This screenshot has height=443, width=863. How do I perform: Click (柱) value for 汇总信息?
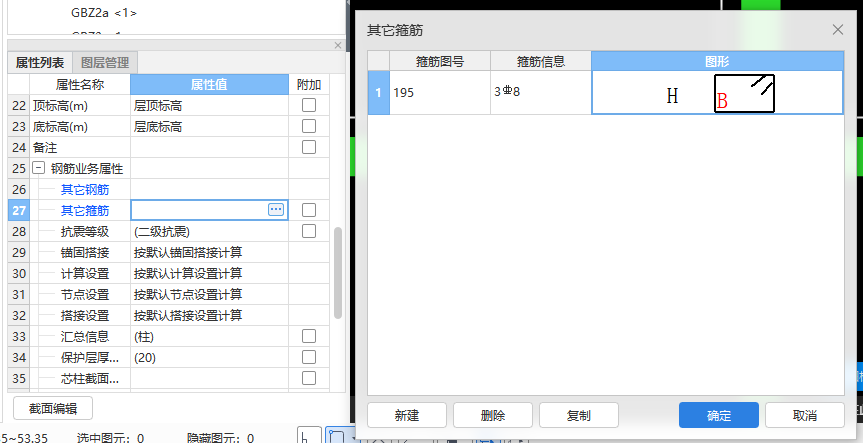(209, 336)
